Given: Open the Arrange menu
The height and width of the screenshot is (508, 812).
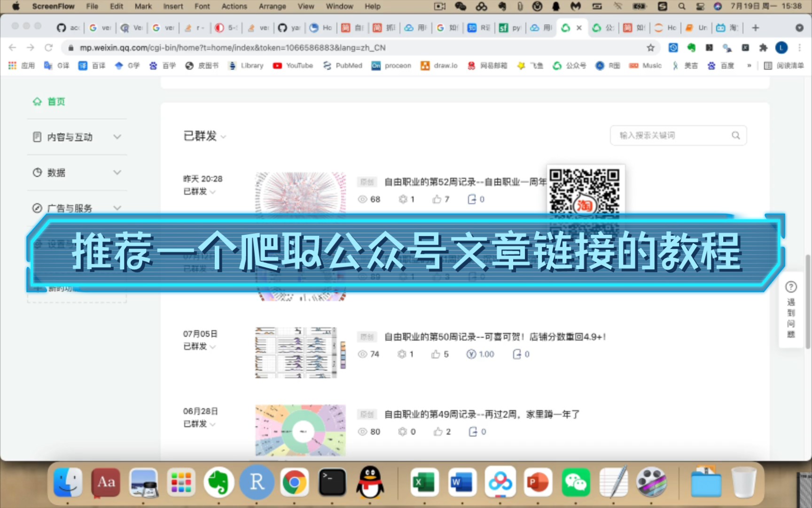Looking at the screenshot, I should (x=272, y=6).
